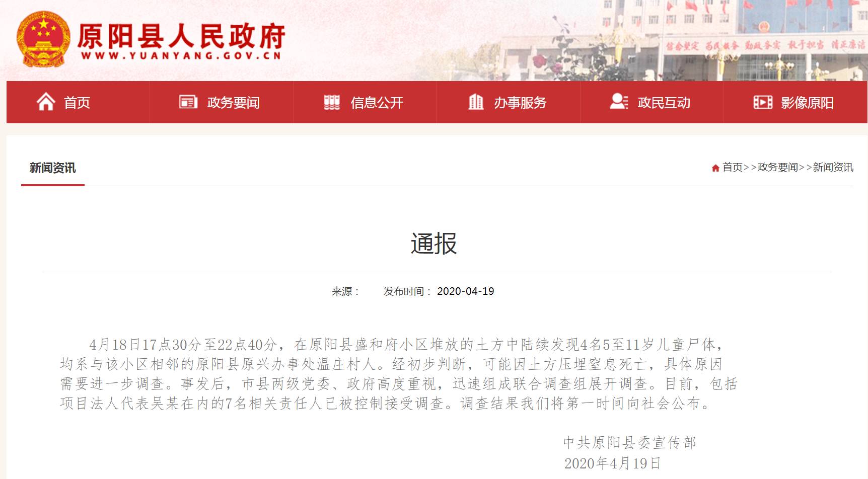Image resolution: width=868 pixels, height=479 pixels.
Task: Click the WWW.YUANYANG.GOV.CN address text
Action: (181, 56)
